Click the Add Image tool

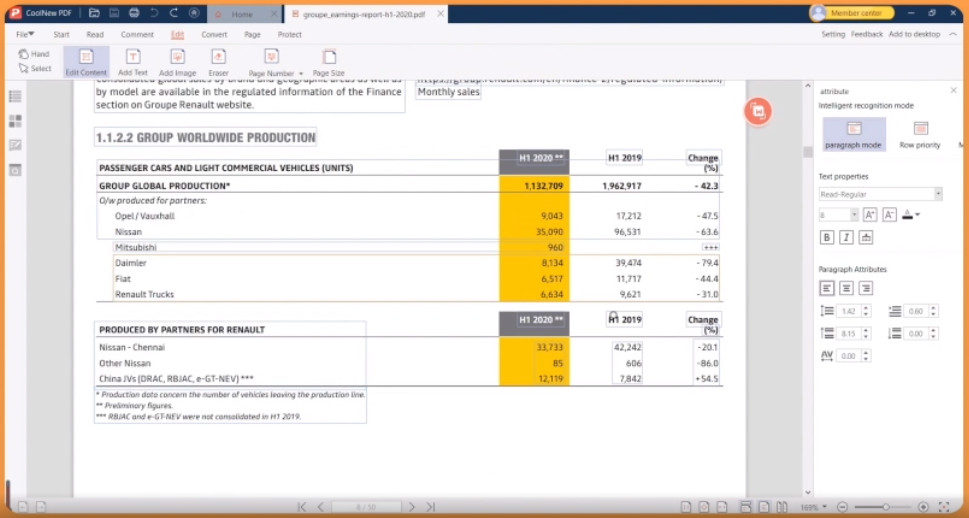point(177,62)
